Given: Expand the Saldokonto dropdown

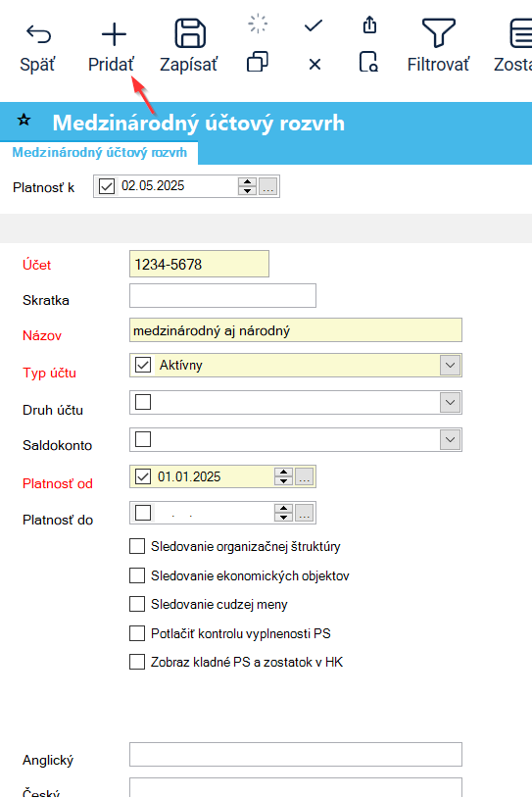Looking at the screenshot, I should click(x=450, y=439).
